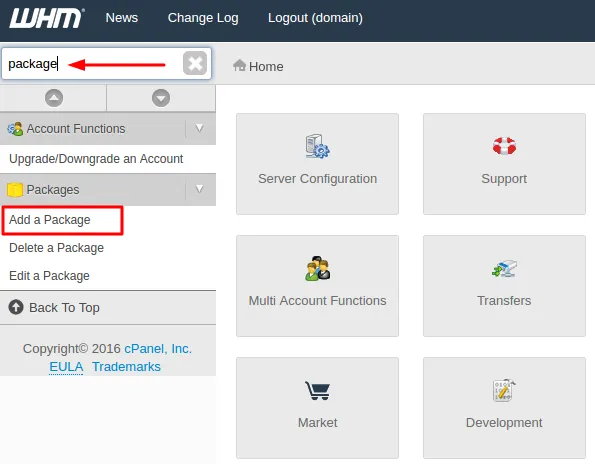Open Edit a Package
Image resolution: width=595 pixels, height=464 pixels.
[49, 276]
